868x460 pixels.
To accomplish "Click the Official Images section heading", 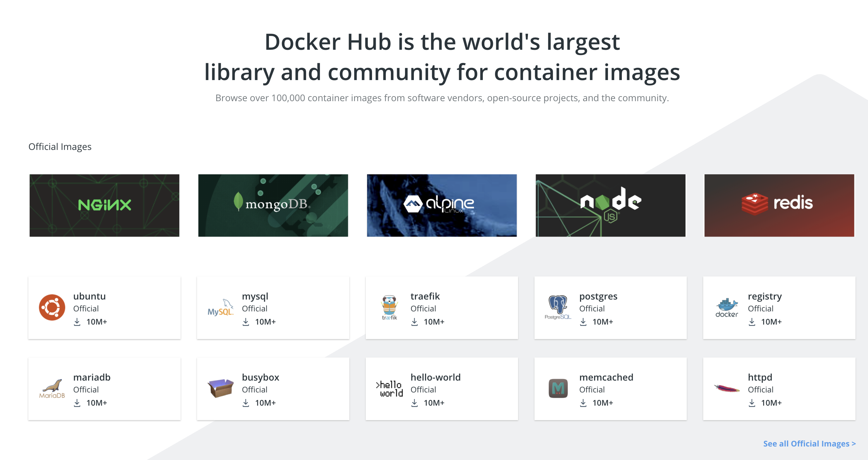I will (60, 147).
